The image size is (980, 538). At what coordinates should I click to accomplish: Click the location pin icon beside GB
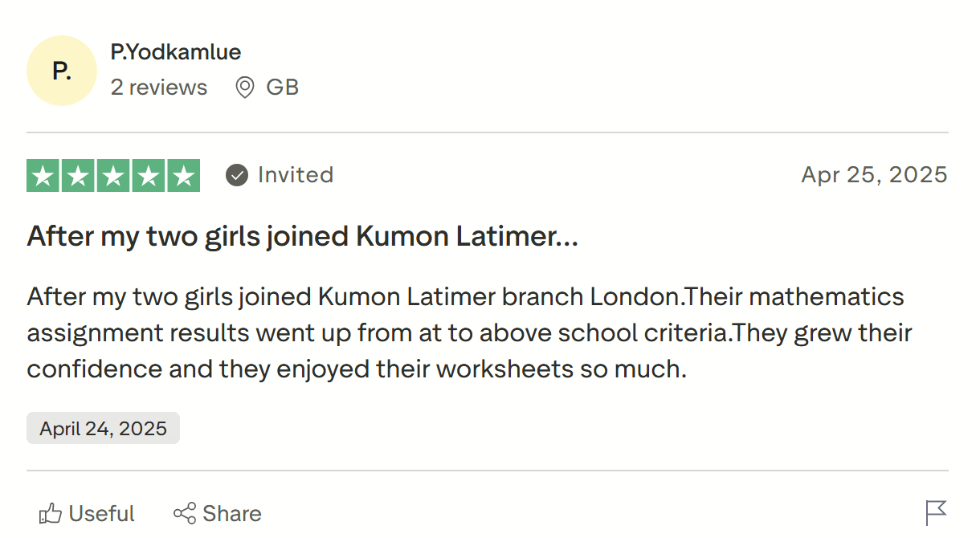[x=246, y=88]
